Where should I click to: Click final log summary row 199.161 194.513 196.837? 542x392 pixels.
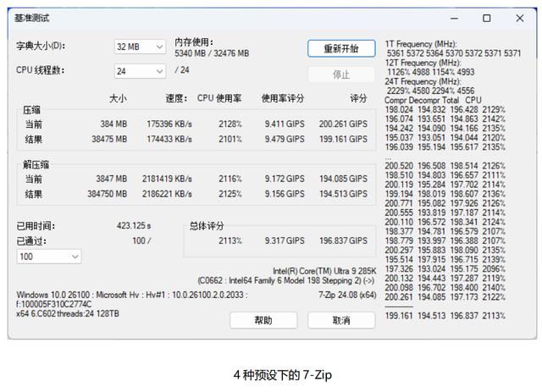pyautogui.click(x=445, y=315)
